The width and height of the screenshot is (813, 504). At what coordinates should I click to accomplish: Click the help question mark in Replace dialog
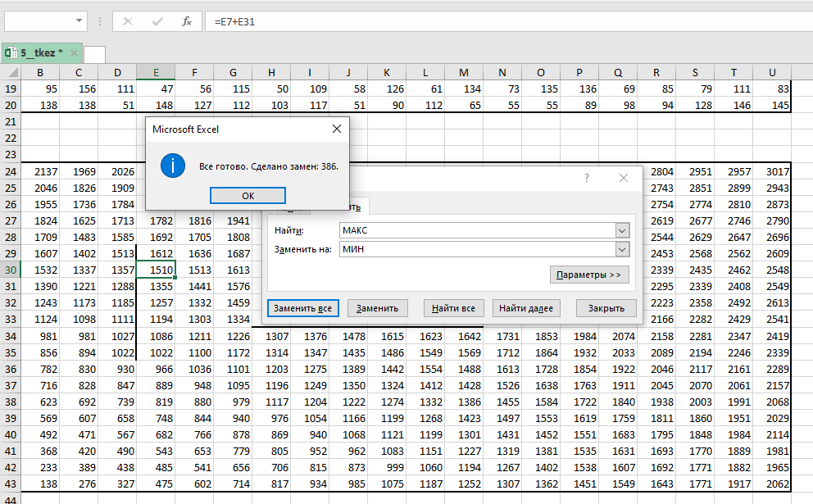pos(587,178)
